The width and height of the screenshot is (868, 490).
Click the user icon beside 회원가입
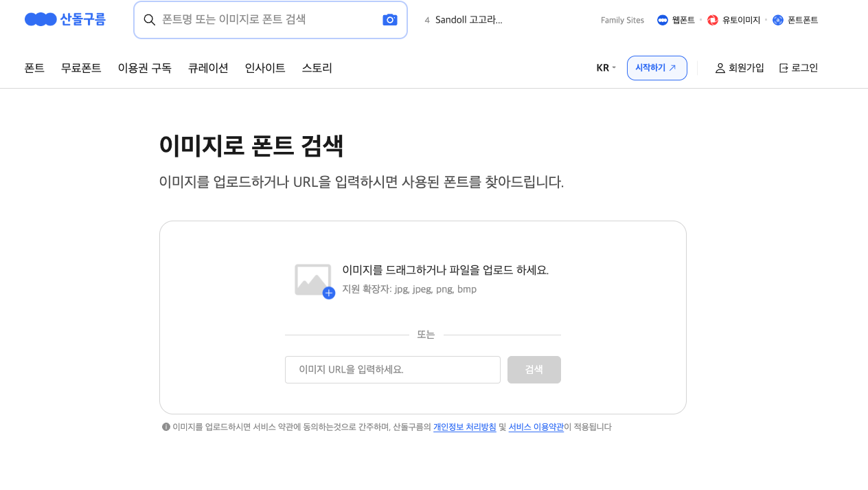(720, 68)
